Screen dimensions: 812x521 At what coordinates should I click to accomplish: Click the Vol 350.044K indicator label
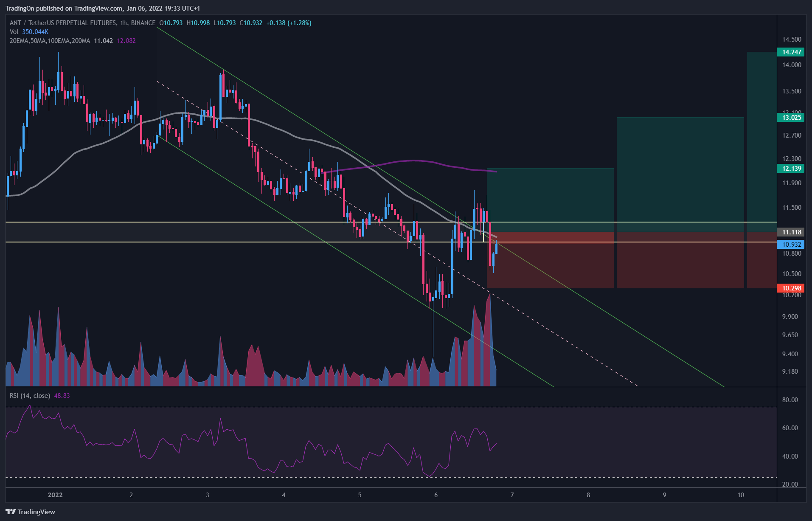point(29,32)
